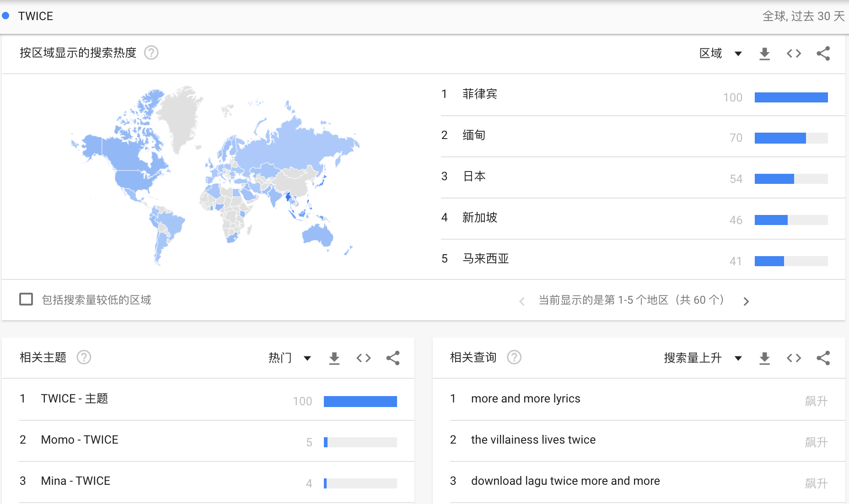Viewport: 849px width, 504px height.
Task: Click 飙升 for more and more lyrics
Action: point(817,402)
